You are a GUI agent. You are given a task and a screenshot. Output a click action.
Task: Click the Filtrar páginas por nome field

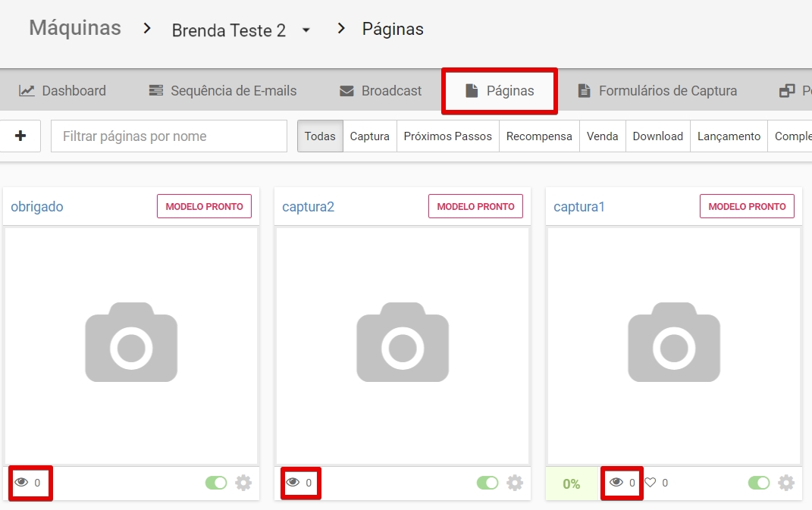[x=168, y=136]
